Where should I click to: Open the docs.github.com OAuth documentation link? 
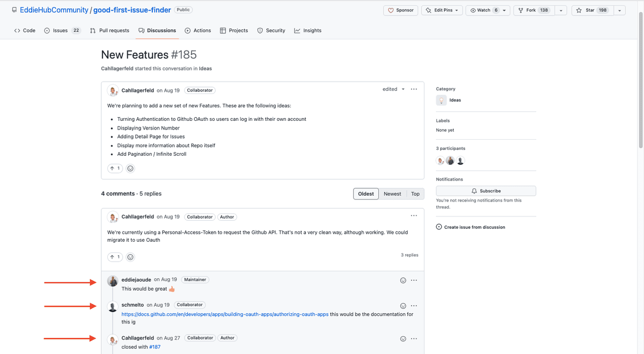coord(225,314)
